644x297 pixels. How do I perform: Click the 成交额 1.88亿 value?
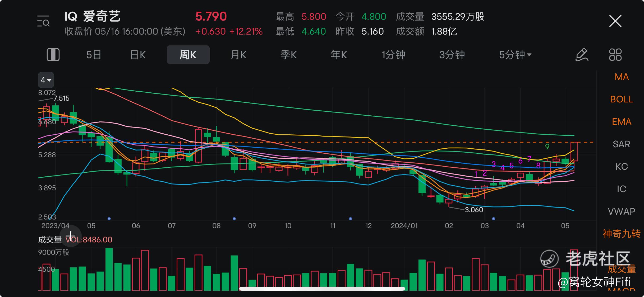444,31
